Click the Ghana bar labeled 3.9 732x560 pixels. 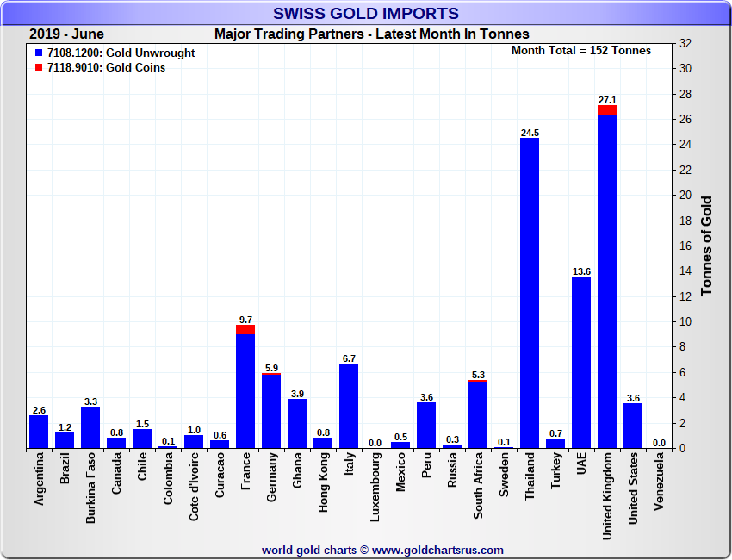tap(297, 423)
